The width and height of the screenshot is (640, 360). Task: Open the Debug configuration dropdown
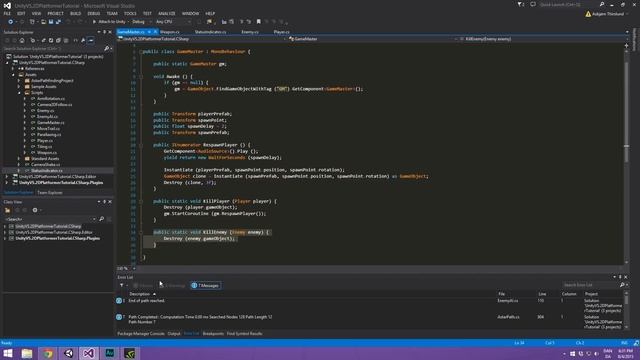(141, 22)
